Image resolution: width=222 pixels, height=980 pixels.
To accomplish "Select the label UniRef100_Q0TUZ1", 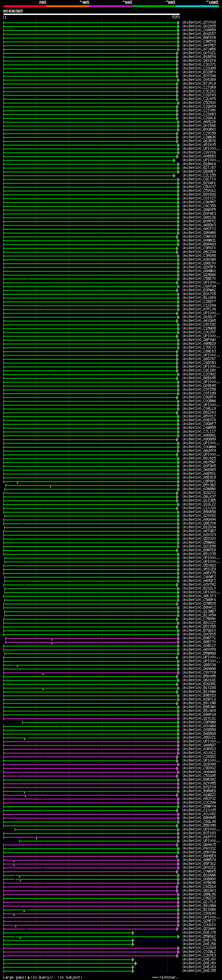I will 199,53.
